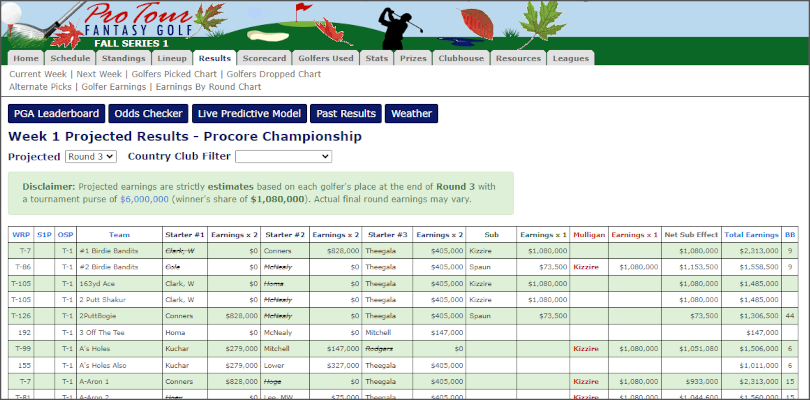Click team name 163yd Ace
Screen dimensions: 810x400
point(97,284)
